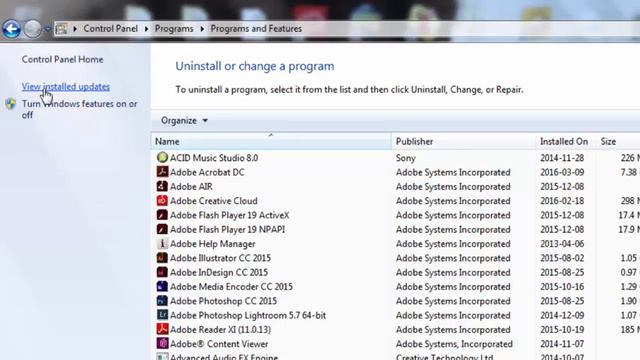Open View installed updates link
Viewport: 640px width, 360px height.
click(66, 87)
